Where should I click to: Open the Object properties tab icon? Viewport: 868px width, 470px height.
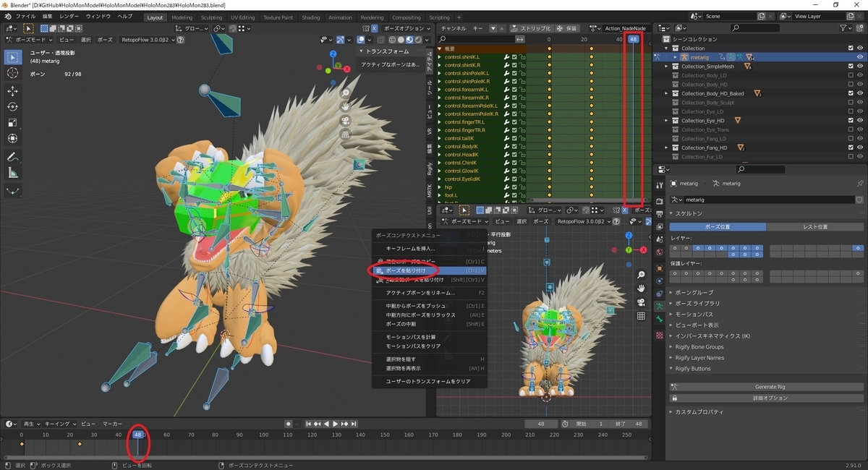pos(659,268)
